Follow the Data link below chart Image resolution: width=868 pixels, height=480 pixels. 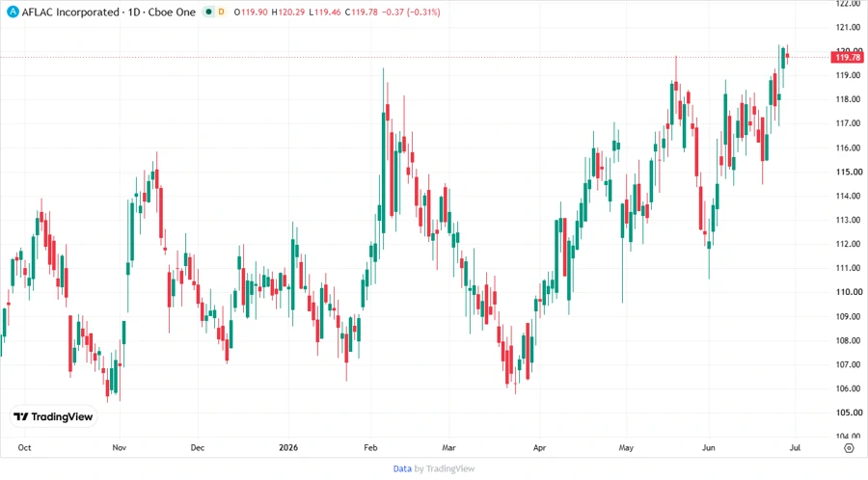402,469
